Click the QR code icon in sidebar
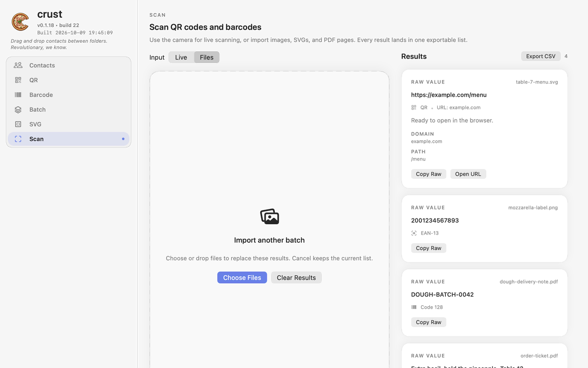588x368 pixels. tap(18, 80)
